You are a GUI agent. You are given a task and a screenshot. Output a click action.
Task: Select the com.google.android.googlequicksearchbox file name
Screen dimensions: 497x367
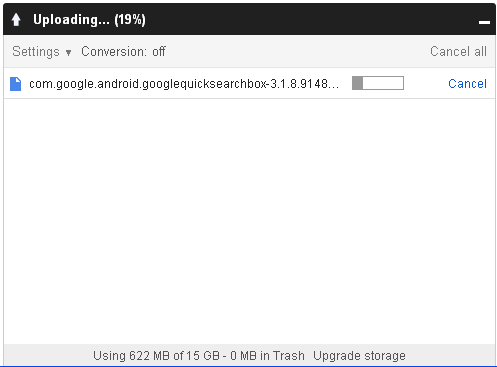(x=184, y=84)
